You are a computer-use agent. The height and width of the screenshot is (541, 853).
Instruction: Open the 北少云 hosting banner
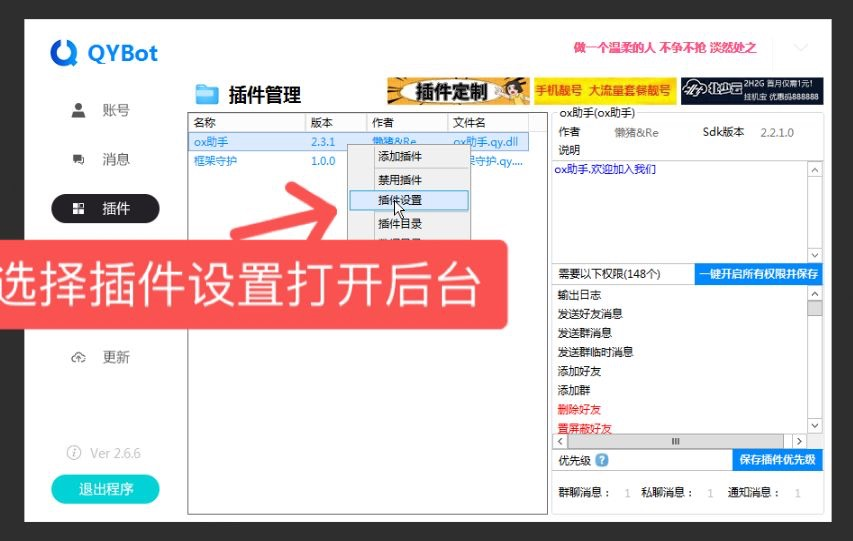pyautogui.click(x=752, y=91)
